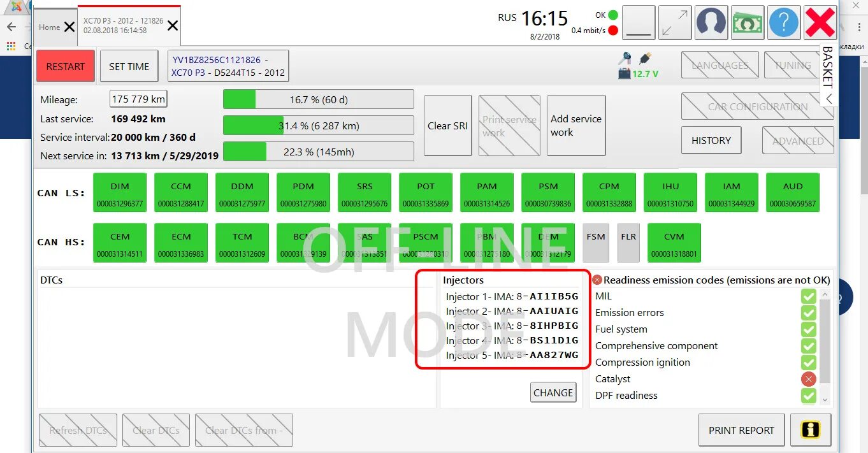Click the yellow information icon button

(811, 429)
